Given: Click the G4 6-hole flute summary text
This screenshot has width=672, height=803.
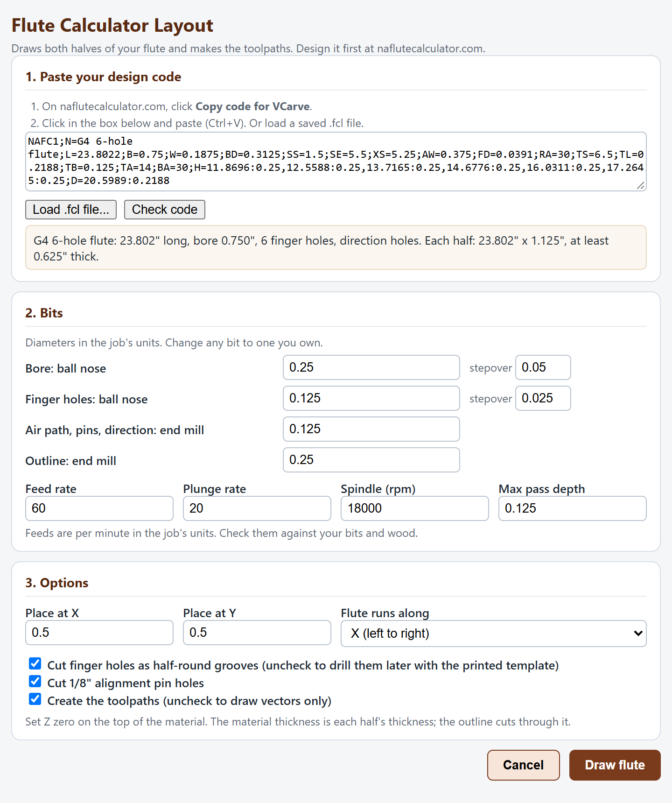Looking at the screenshot, I should click(321, 248).
